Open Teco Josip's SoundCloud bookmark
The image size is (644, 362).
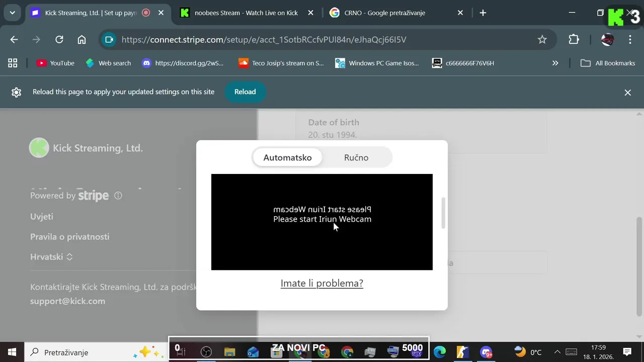pyautogui.click(x=281, y=63)
